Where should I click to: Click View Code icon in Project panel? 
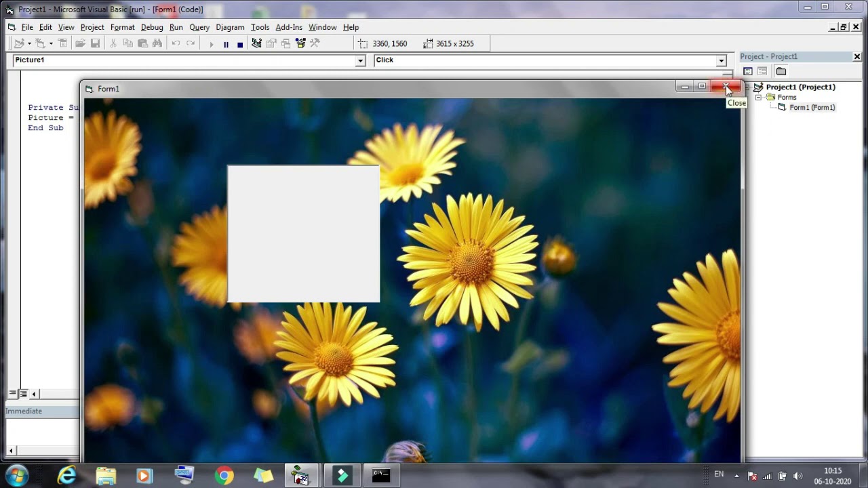coord(748,71)
